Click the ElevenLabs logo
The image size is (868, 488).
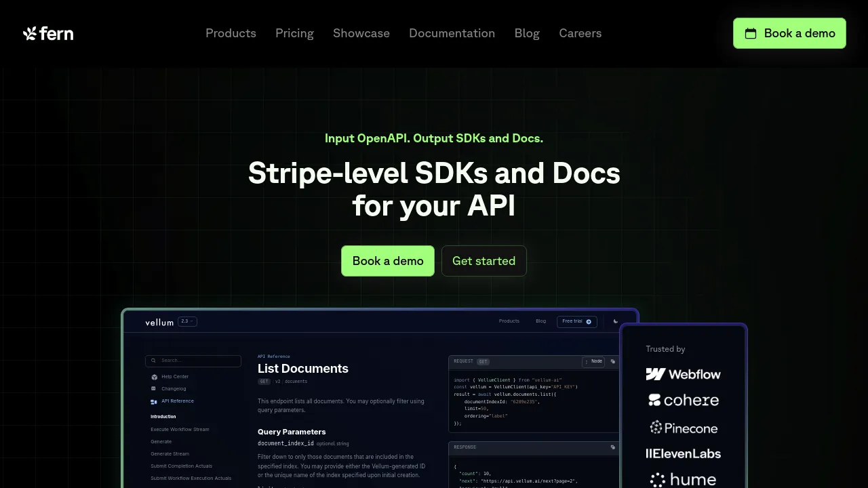683,453
